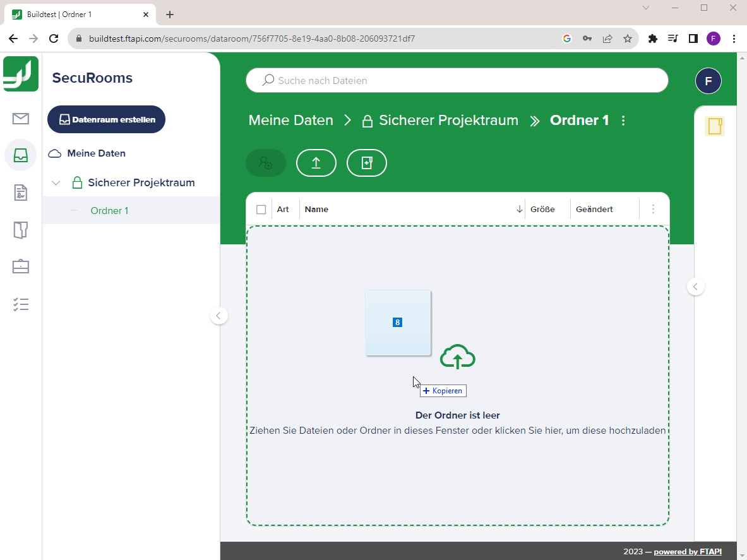
Task: Open the document signature icon in sidebar
Action: pyautogui.click(x=20, y=193)
